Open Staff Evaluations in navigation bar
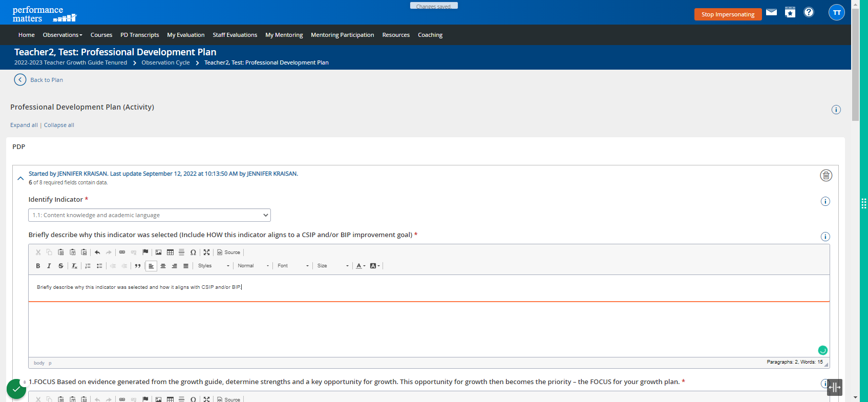 point(235,35)
